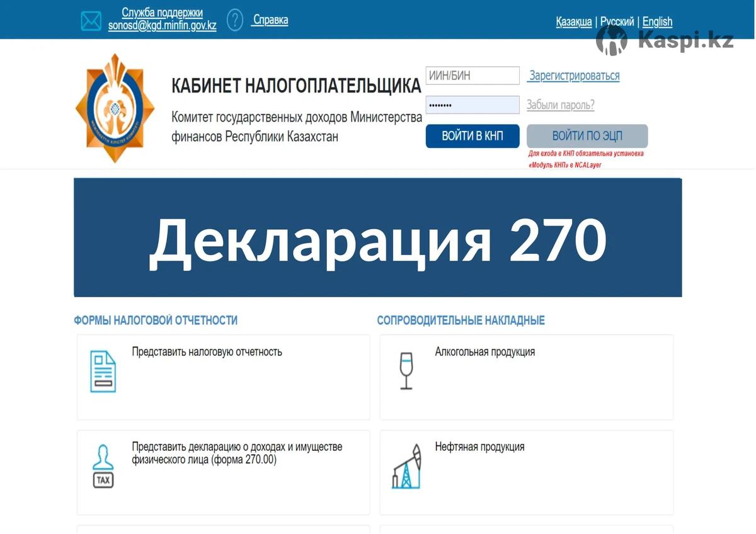Click the TAX stamp person icon
This screenshot has width=756, height=534.
pos(103,467)
